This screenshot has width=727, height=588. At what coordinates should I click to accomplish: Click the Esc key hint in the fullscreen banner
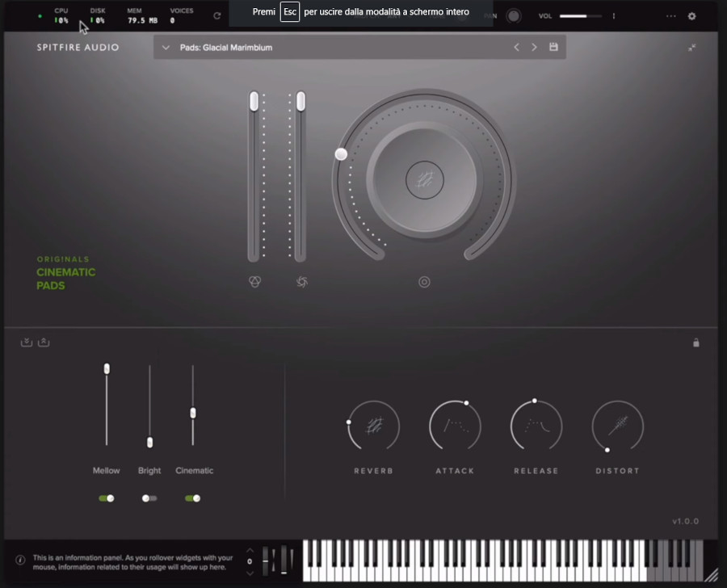tap(290, 11)
